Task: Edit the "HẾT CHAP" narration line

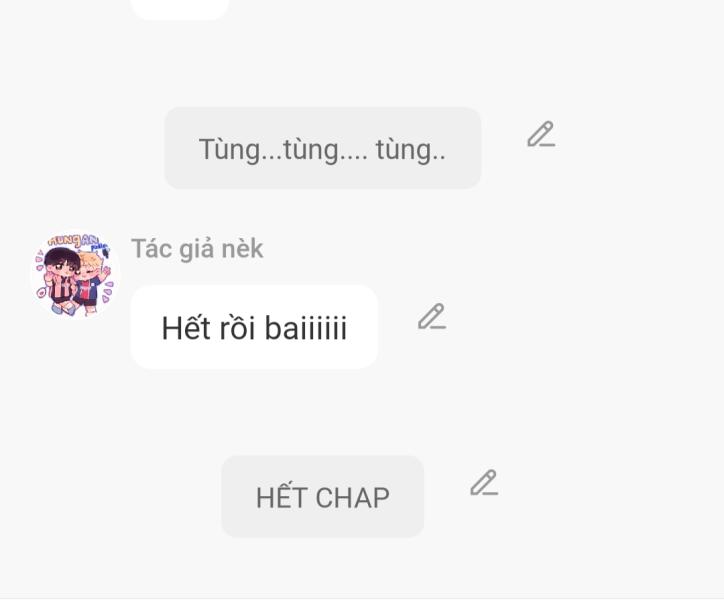Action: pos(484,483)
